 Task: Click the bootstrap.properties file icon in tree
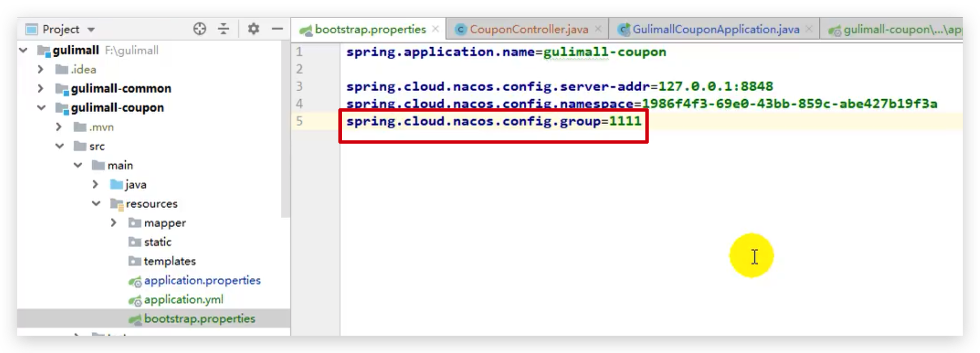point(135,319)
